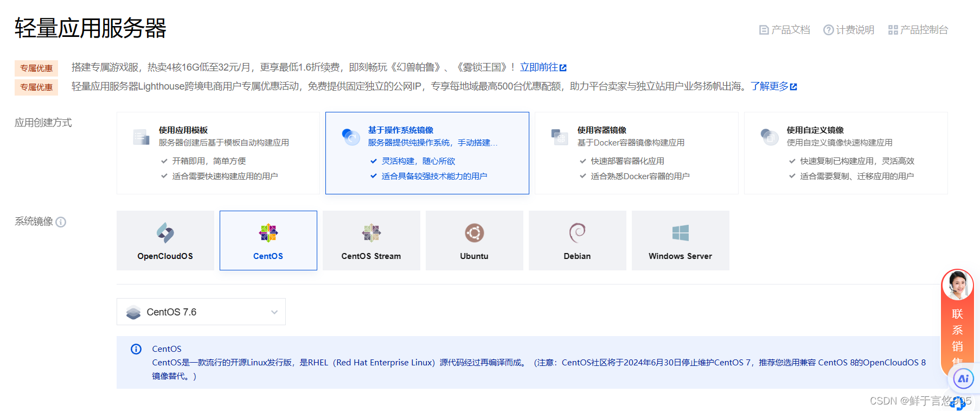980x411 pixels.
Task: Click the text 适合具备较强技术能力的用户
Action: click(x=434, y=176)
